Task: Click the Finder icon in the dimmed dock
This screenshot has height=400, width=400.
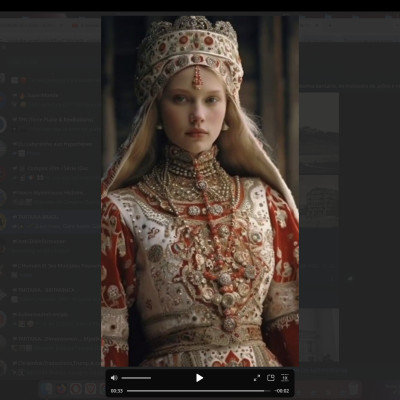Action: [x=46, y=389]
